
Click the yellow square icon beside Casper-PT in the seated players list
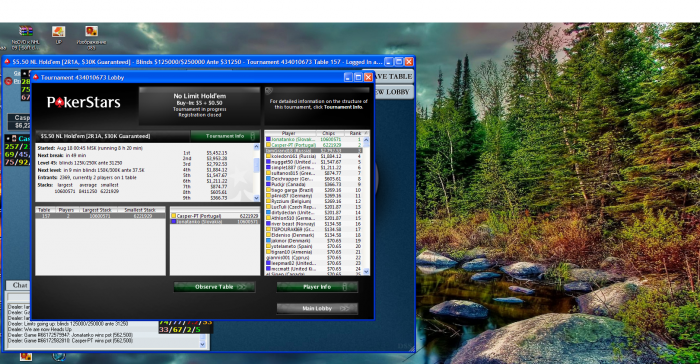point(174,216)
